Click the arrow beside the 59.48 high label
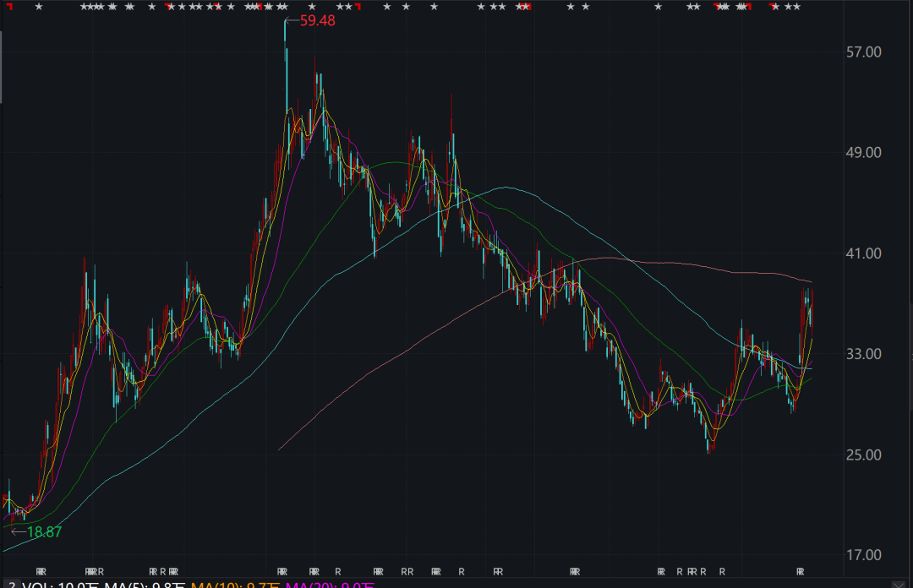 click(291, 20)
